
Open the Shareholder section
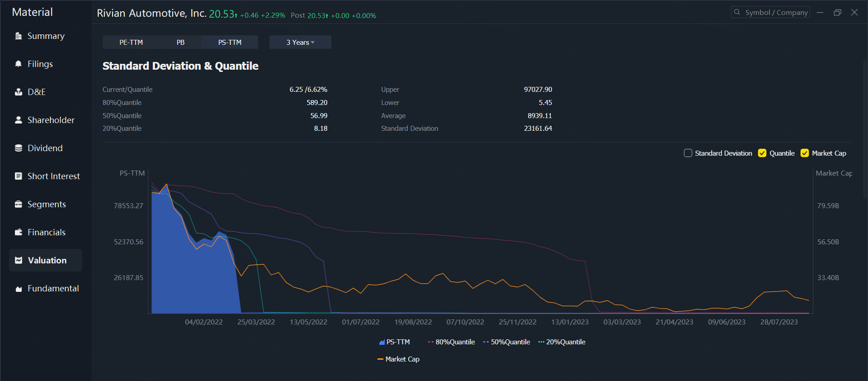pos(46,120)
